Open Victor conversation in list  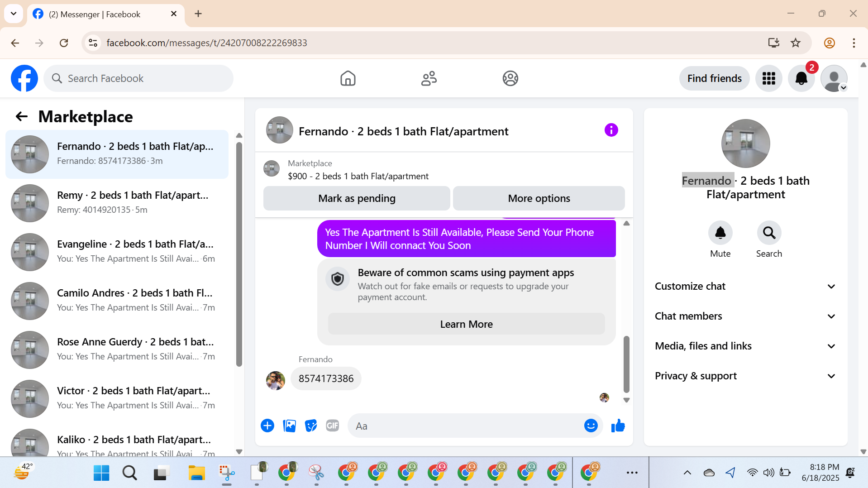pos(117,399)
